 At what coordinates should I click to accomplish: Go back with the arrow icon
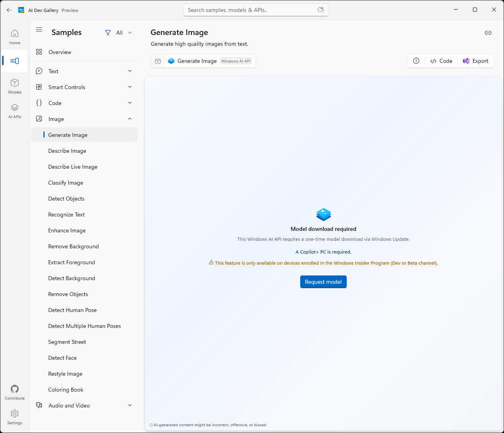click(x=9, y=10)
